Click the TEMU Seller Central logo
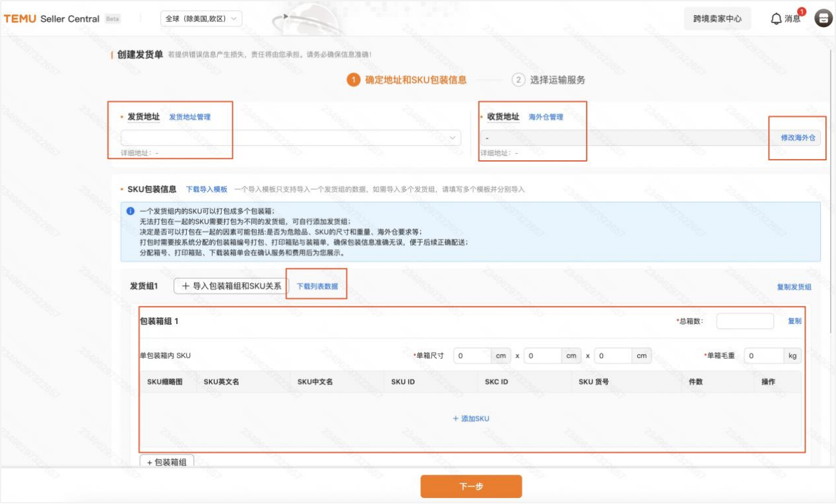 tap(51, 18)
